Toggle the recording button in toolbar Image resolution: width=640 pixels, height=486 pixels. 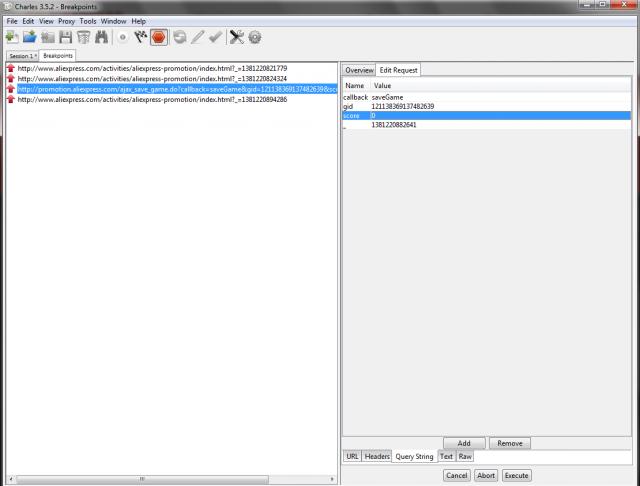[x=122, y=37]
